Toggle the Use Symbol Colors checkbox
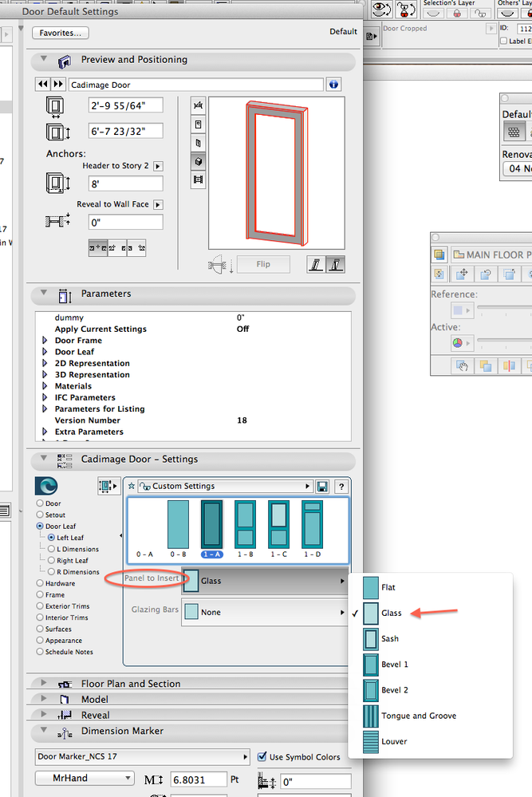The image size is (532, 797). click(262, 756)
